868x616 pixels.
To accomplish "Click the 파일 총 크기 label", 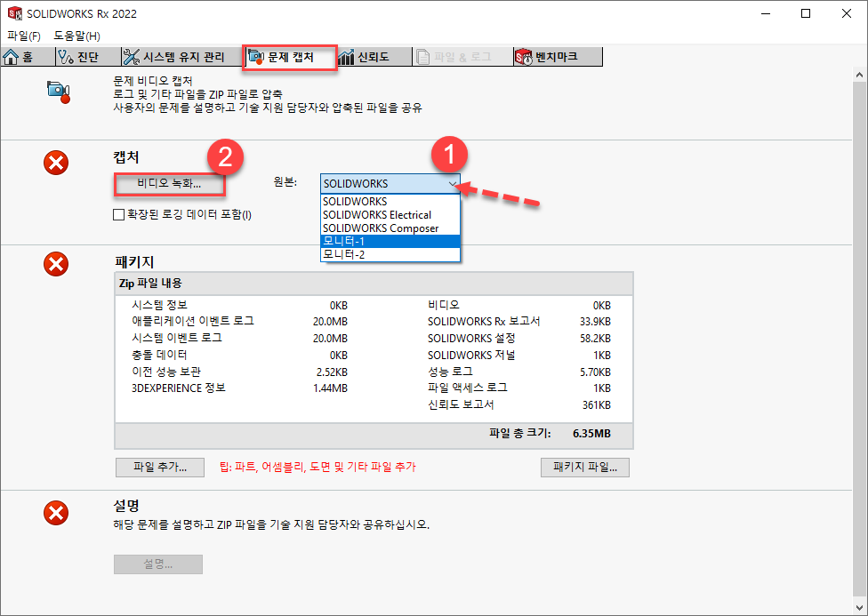I will [519, 434].
